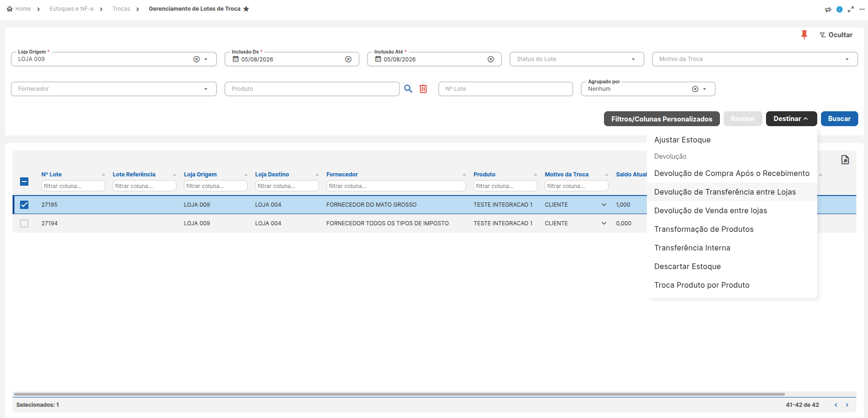The width and height of the screenshot is (868, 418).
Task: Click the red pin icon
Action: (x=804, y=35)
